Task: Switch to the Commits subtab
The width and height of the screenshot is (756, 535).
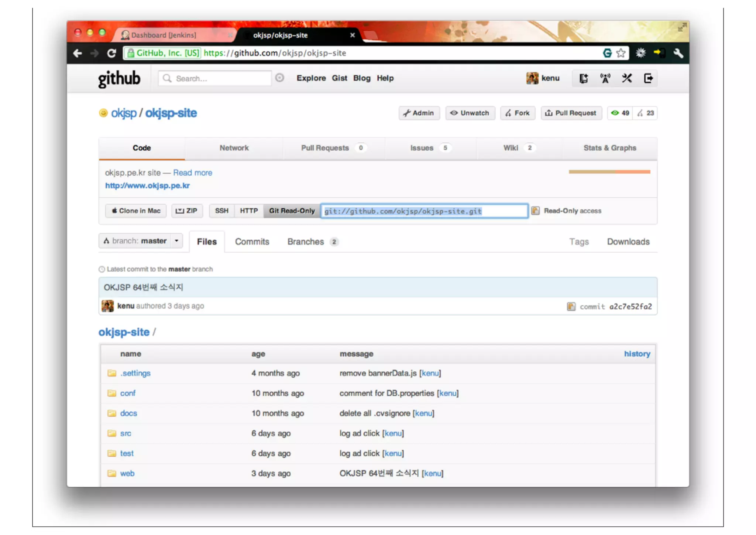Action: [x=252, y=242]
